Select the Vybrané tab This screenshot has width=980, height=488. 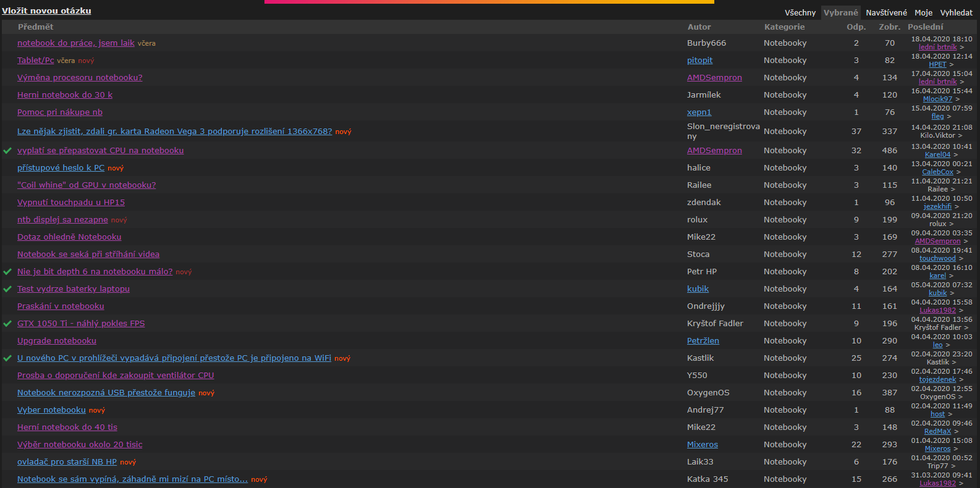pos(841,12)
